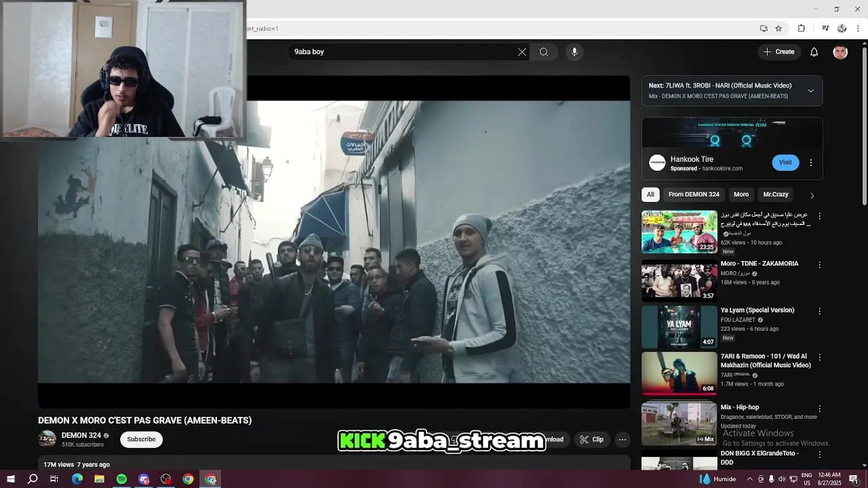This screenshot has height=488, width=868.
Task: Select the From DEMON 324 chip
Action: [x=694, y=195]
